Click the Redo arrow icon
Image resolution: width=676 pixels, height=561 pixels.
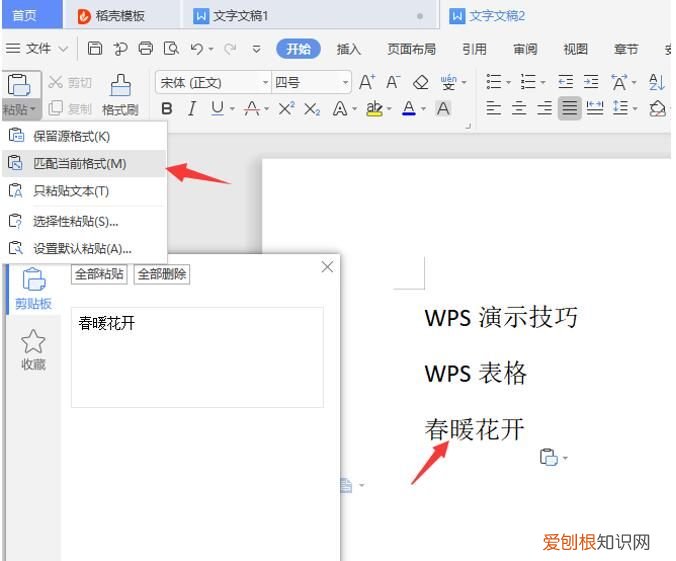[x=230, y=48]
